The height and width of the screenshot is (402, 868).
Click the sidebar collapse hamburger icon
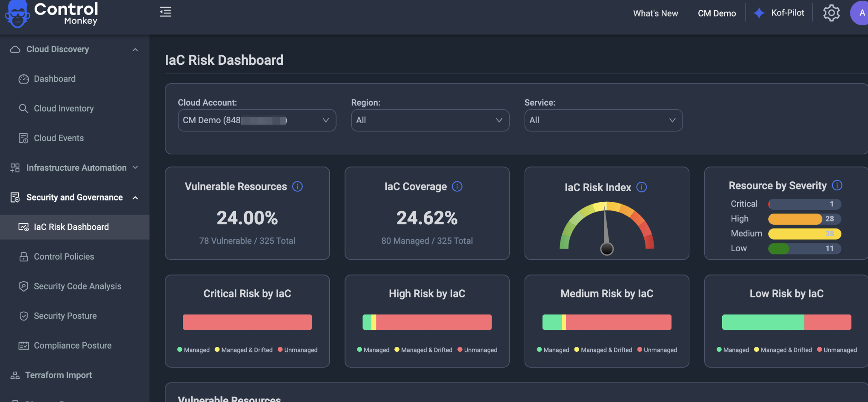click(165, 12)
